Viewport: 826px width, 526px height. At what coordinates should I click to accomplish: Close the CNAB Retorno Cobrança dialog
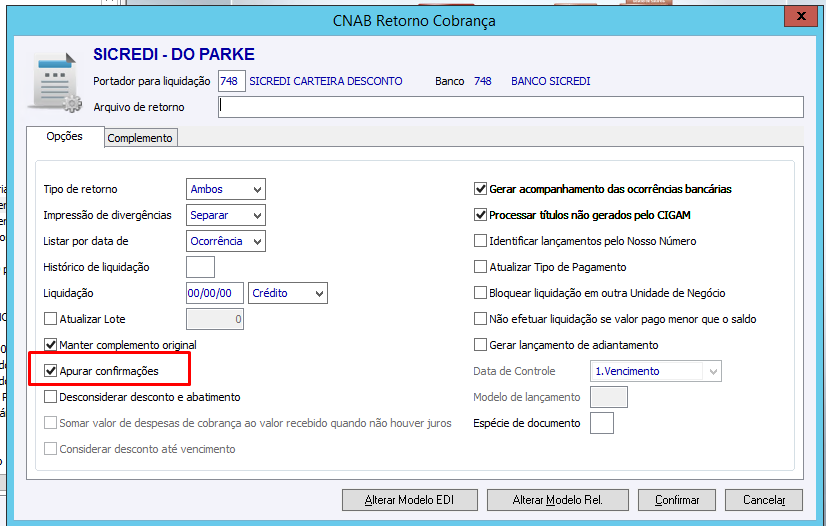801,16
